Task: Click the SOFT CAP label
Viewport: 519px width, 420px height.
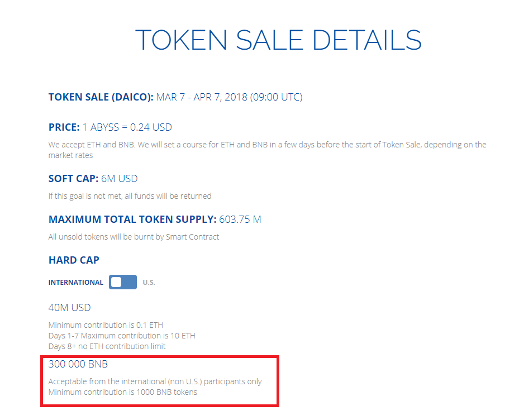Action: (74, 178)
